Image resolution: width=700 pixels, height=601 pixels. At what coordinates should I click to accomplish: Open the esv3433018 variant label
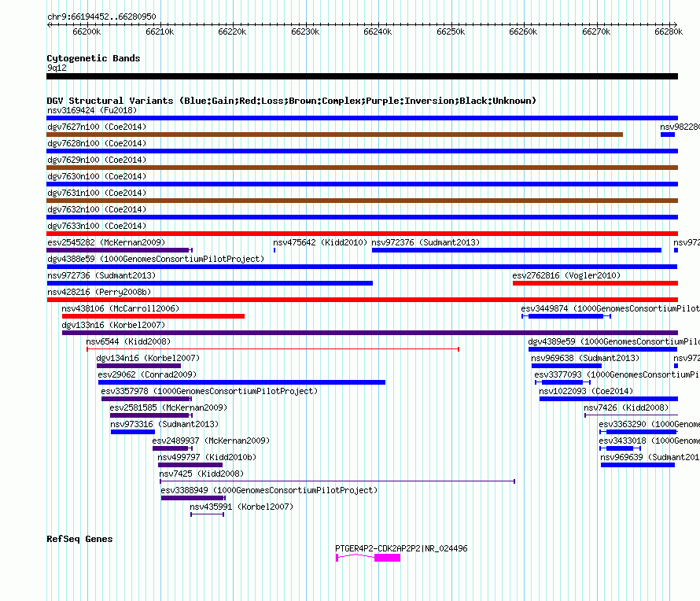click(x=649, y=441)
